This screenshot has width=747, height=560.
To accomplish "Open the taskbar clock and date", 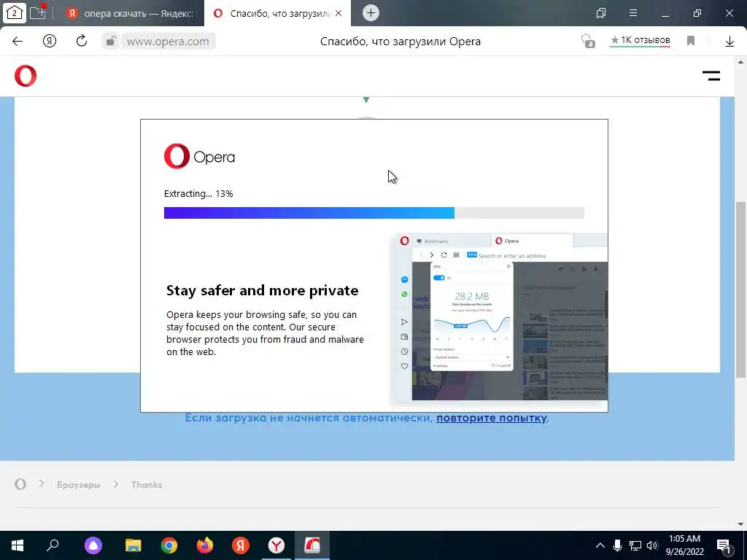I will (x=684, y=545).
